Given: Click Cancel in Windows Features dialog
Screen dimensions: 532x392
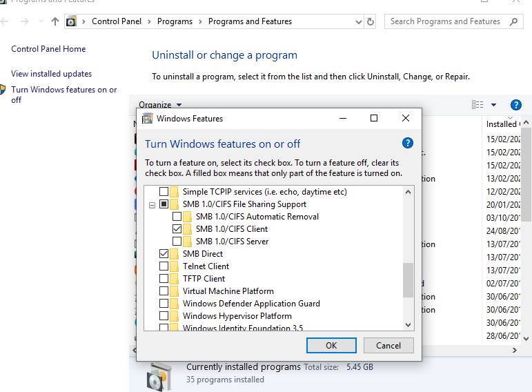Looking at the screenshot, I should click(x=388, y=345).
